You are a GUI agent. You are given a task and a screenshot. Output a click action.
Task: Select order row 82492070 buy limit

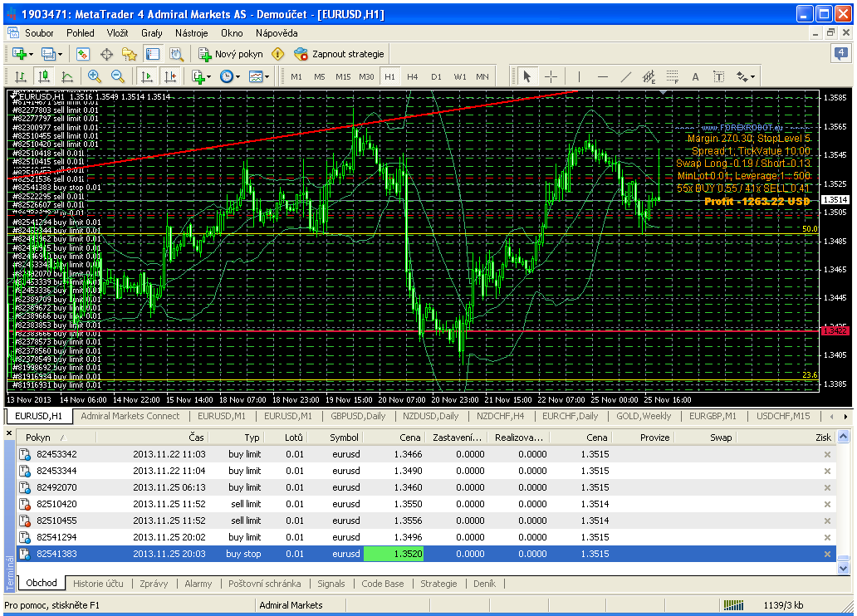coord(426,487)
